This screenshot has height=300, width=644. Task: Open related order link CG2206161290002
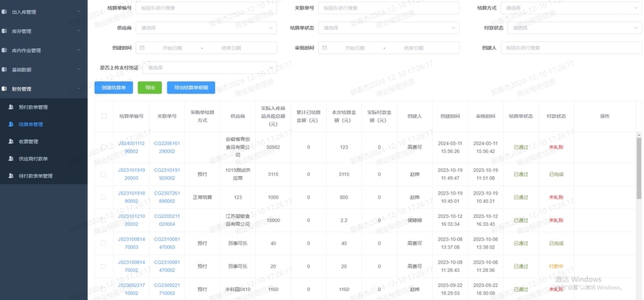[167, 147]
